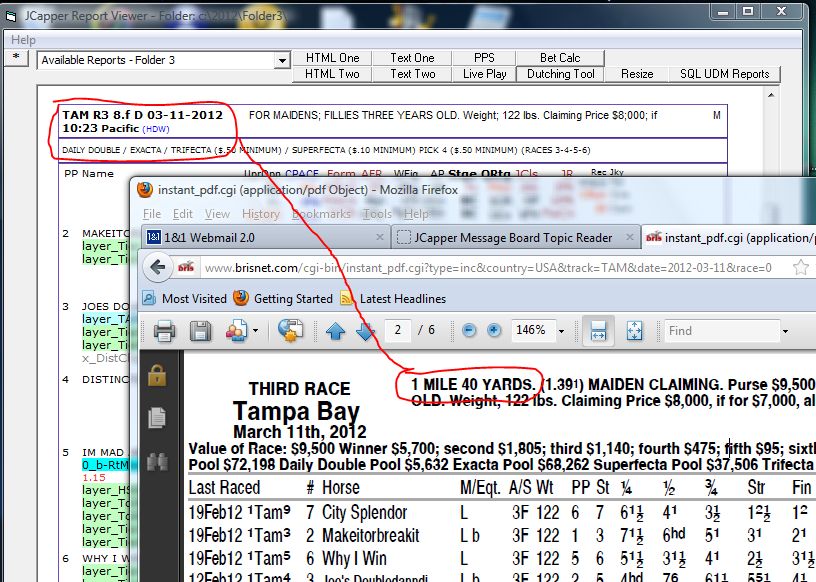This screenshot has height=582, width=816.
Task: Open the Most Visited bookmarks item
Action: pyautogui.click(x=185, y=299)
